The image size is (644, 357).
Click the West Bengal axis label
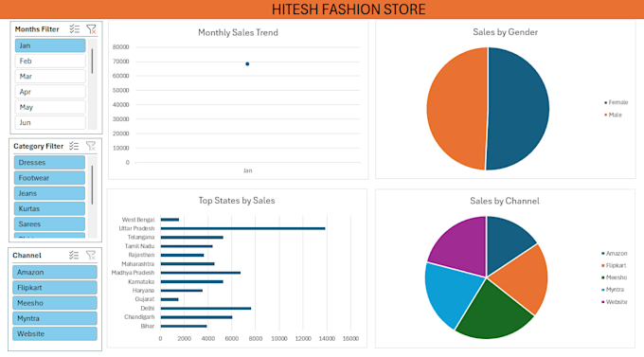pos(138,220)
